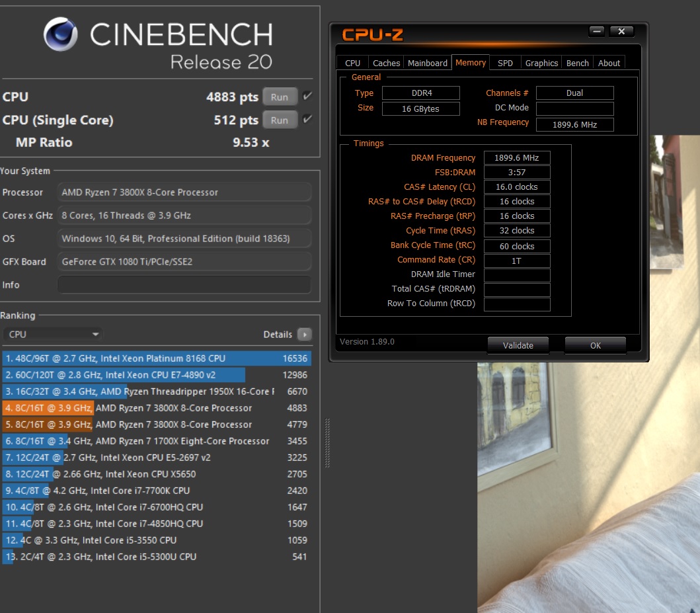Image resolution: width=700 pixels, height=613 pixels.
Task: Click the FSB:DRAM value 3:57
Action: pos(517,173)
